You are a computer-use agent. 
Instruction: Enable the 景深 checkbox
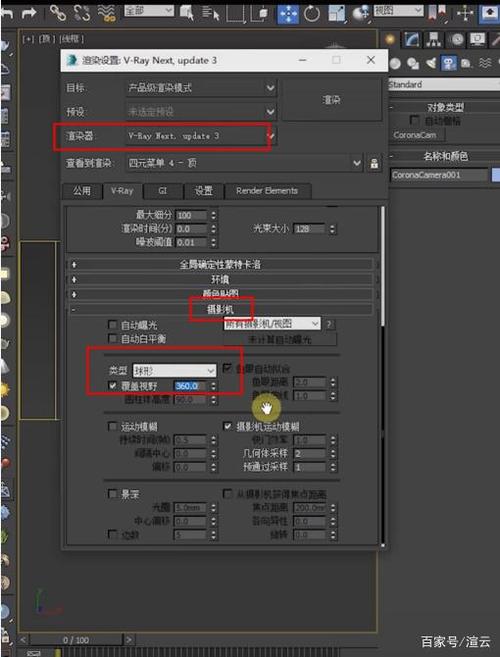(x=112, y=494)
